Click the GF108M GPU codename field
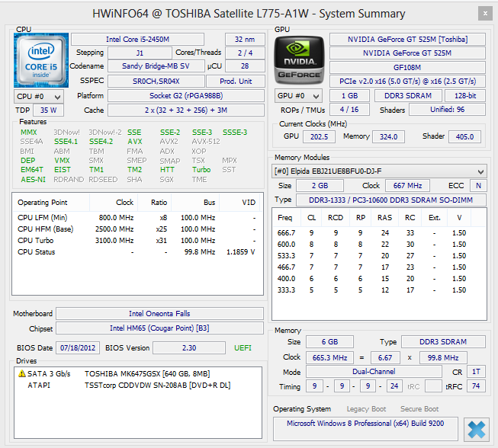The height and width of the screenshot is (448, 498). [x=407, y=67]
